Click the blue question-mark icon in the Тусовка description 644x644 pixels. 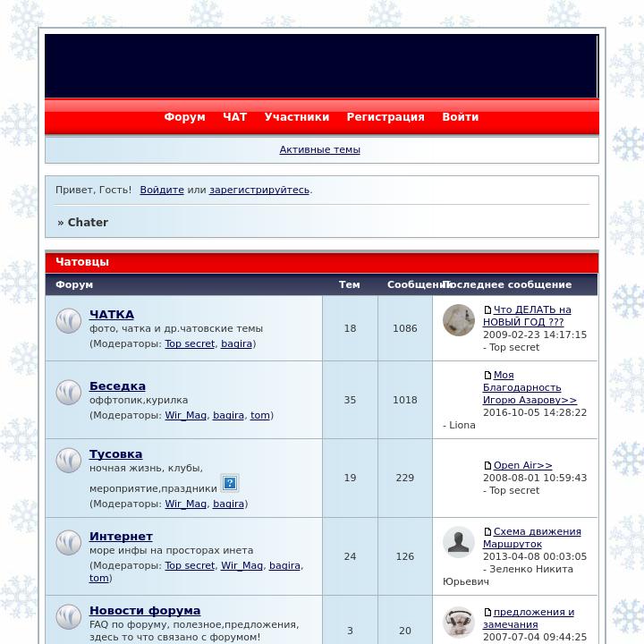point(230,483)
